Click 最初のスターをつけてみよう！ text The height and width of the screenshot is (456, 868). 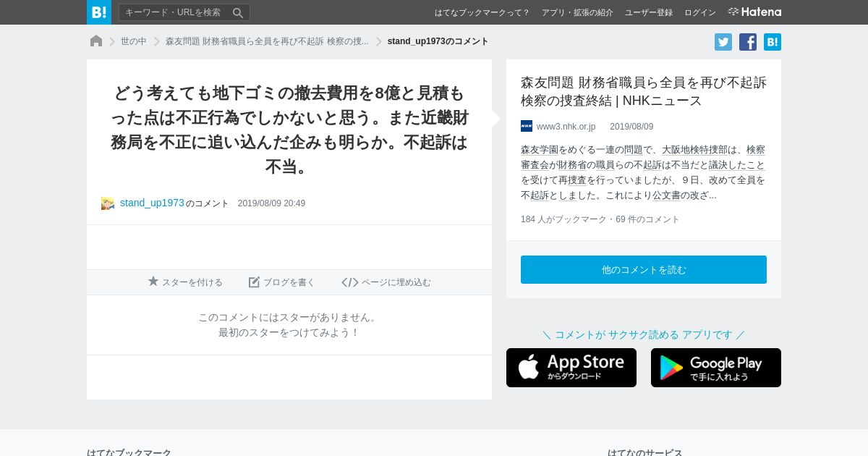pyautogui.click(x=289, y=332)
